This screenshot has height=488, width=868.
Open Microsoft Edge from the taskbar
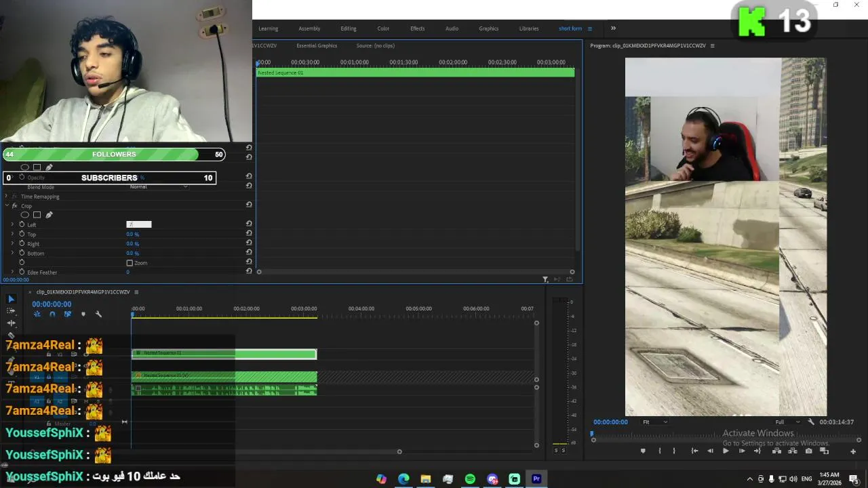click(403, 479)
